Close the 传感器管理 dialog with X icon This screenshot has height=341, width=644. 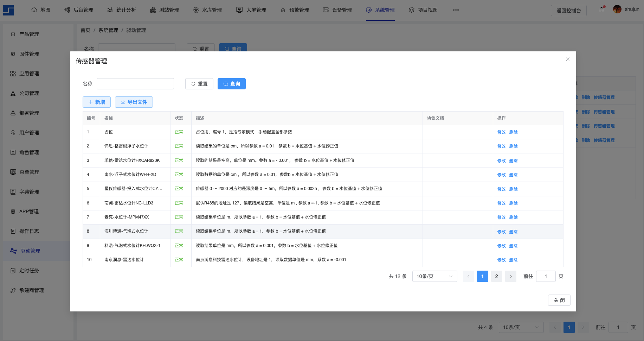567,59
